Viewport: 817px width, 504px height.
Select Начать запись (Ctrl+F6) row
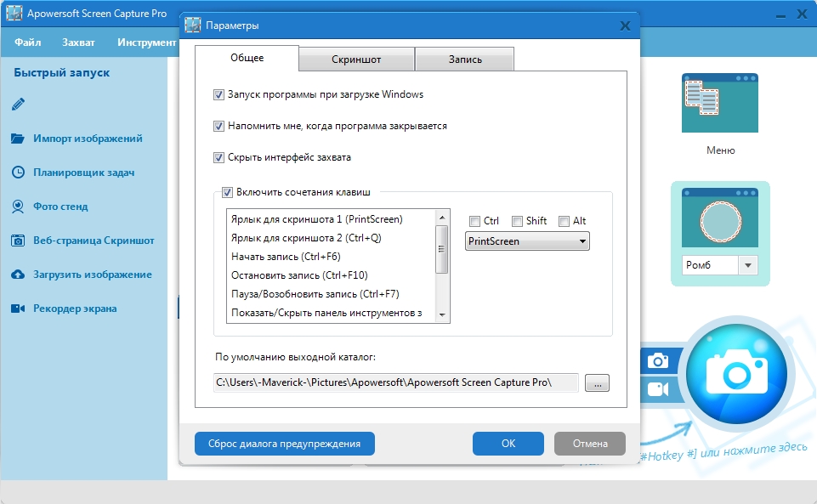[332, 257]
